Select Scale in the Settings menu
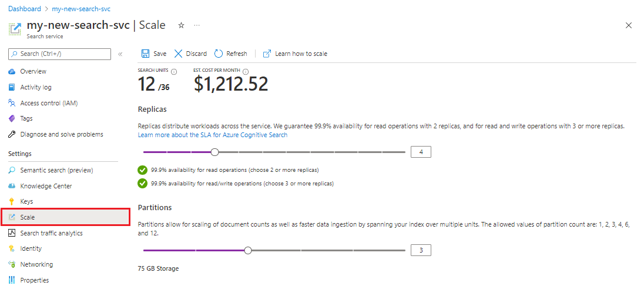Screen dimensions: 644x289 [66, 217]
